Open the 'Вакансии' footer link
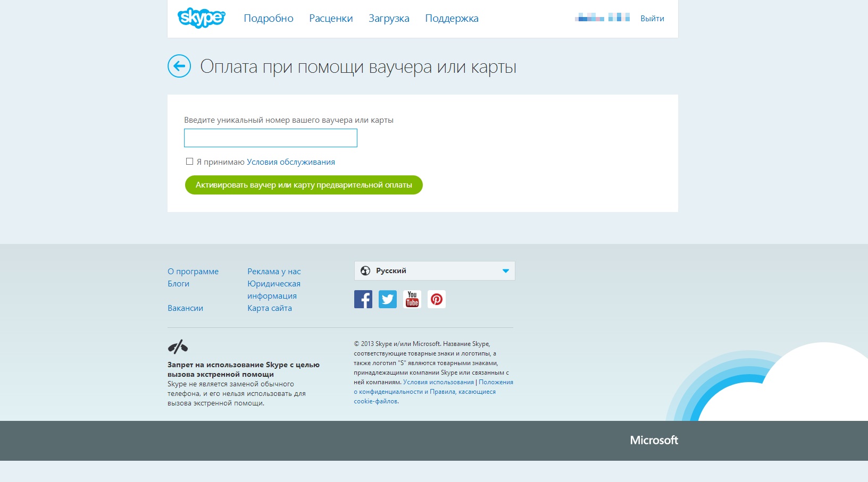Viewport: 868px width, 482px height. [x=185, y=308]
